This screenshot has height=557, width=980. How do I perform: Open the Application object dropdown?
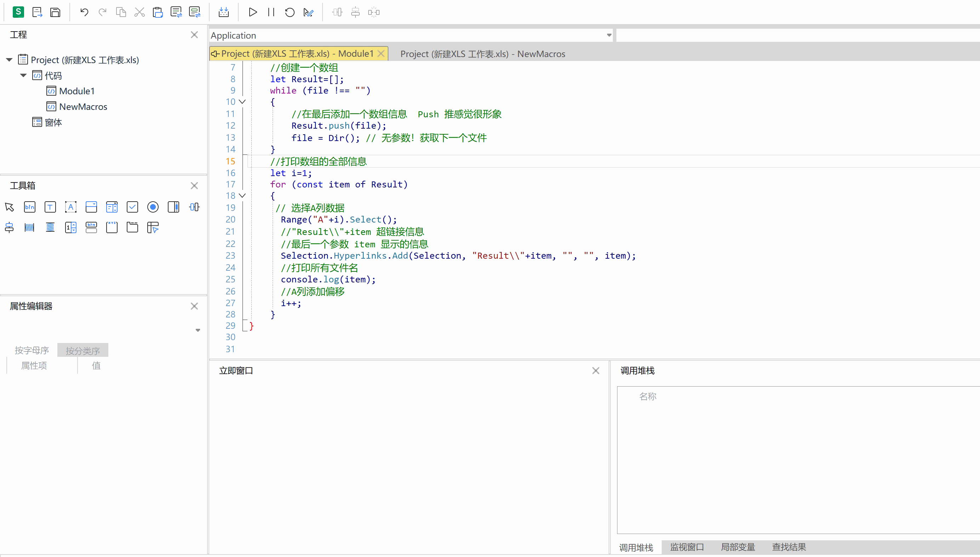pos(609,35)
